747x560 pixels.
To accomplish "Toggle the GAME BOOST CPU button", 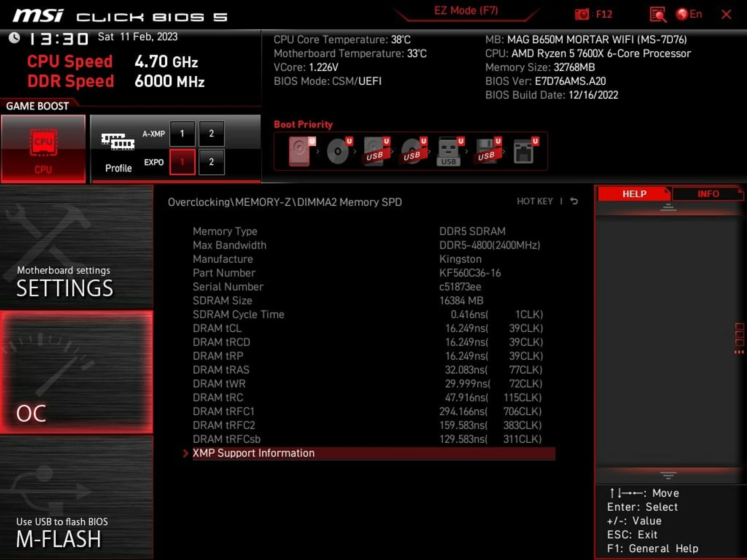I will [43, 148].
